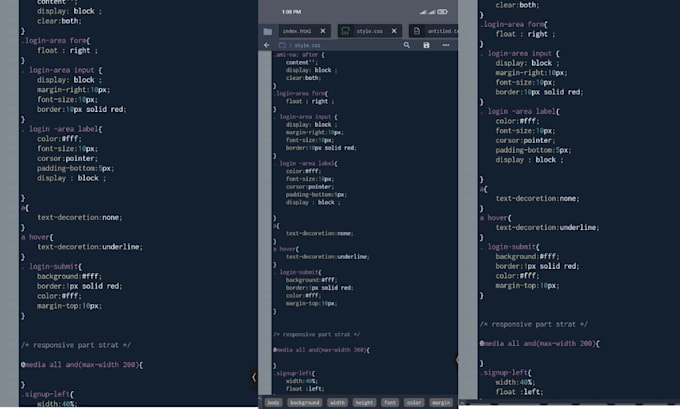Open the three-dot overflow menu
This screenshot has width=680, height=409.
(x=446, y=45)
